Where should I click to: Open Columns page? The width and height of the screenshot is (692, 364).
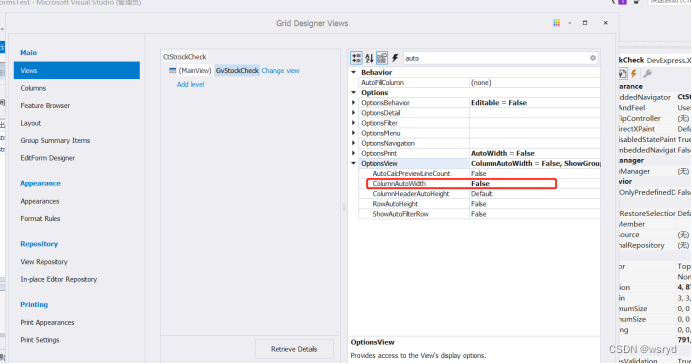point(33,88)
